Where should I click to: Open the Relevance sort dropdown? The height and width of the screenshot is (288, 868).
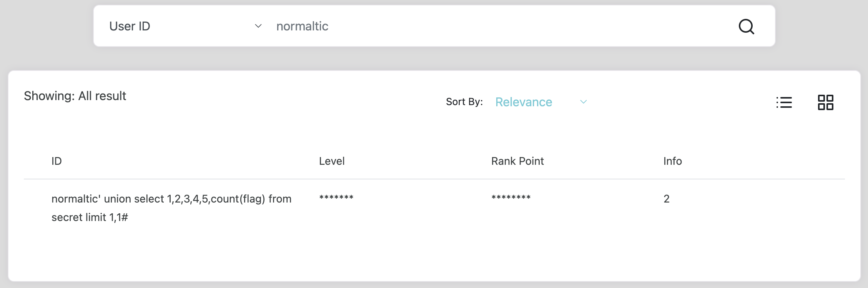[x=540, y=102]
